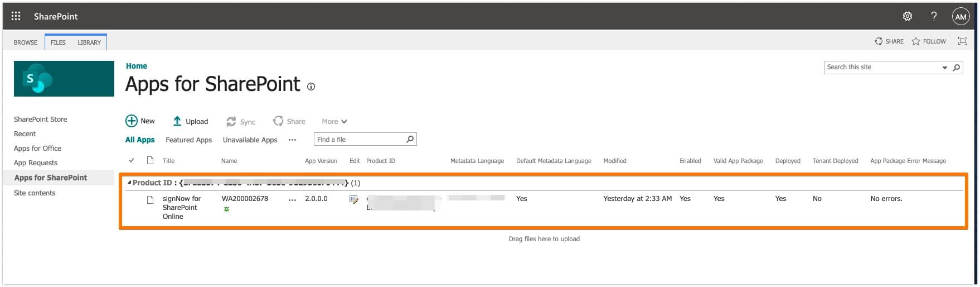Select the Featured Apps view
Screen dimensions: 980x287
click(188, 140)
